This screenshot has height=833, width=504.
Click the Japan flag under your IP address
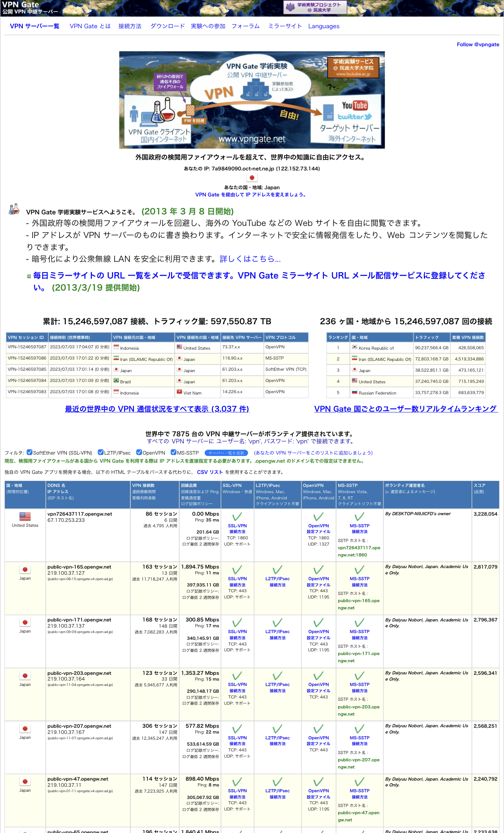pyautogui.click(x=252, y=178)
